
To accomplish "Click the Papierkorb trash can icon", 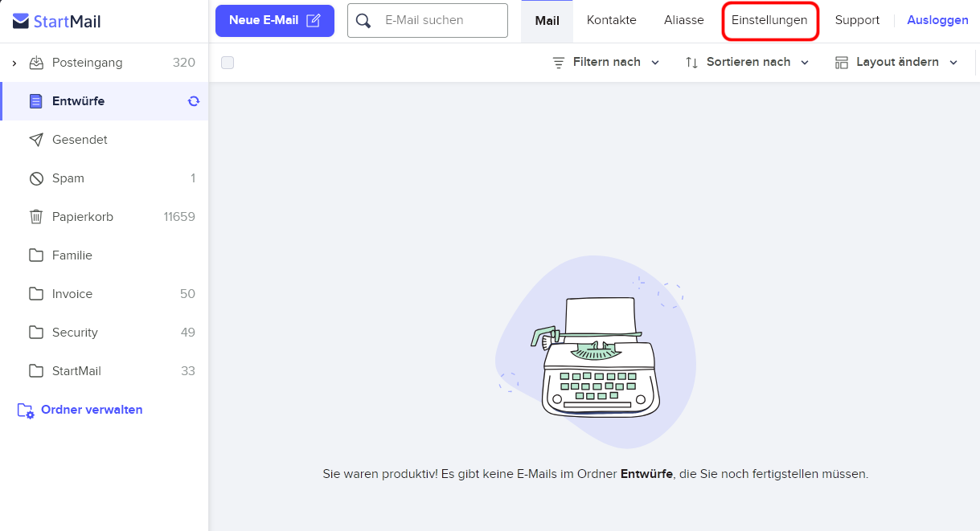I will 36,217.
